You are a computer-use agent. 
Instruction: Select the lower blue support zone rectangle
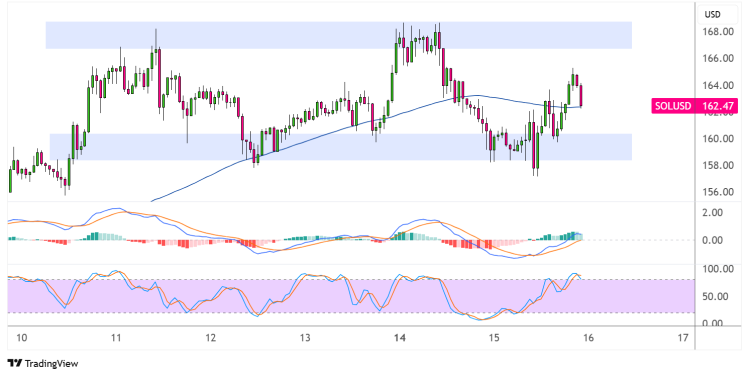tap(341, 147)
